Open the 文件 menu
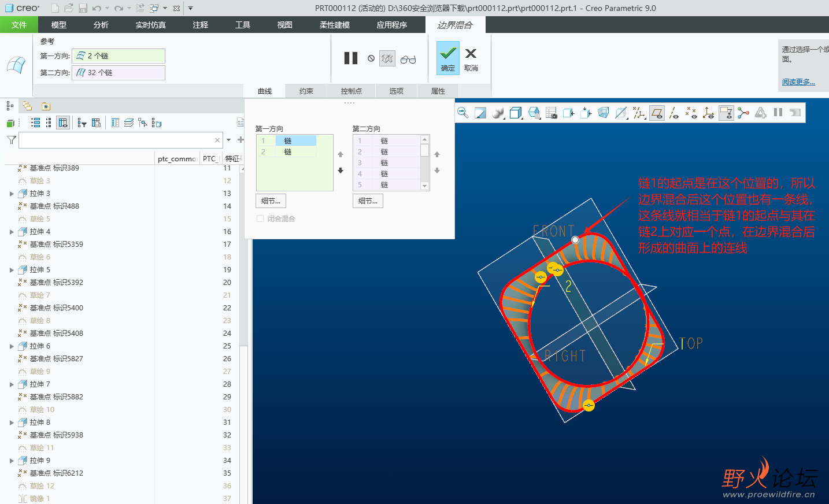Screen dimensions: 829x504 click(19, 25)
